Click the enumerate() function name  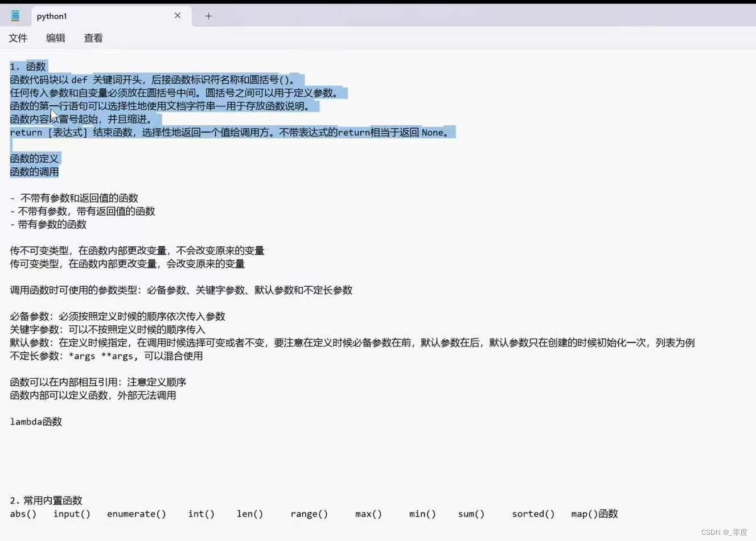136,514
